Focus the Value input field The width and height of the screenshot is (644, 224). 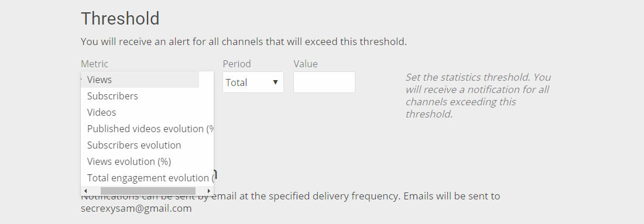click(x=324, y=82)
